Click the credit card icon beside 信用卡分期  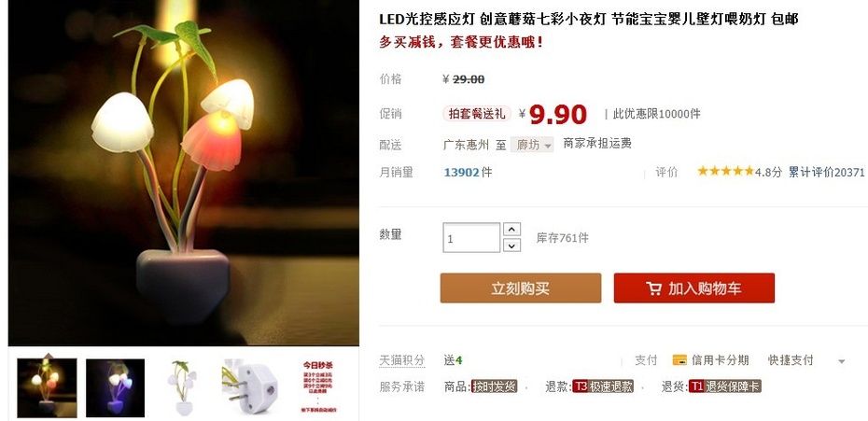pyautogui.click(x=679, y=360)
